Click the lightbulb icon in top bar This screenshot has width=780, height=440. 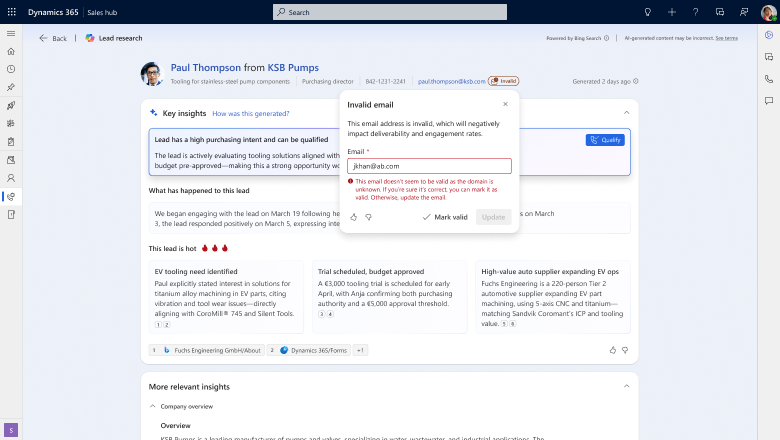(x=647, y=12)
